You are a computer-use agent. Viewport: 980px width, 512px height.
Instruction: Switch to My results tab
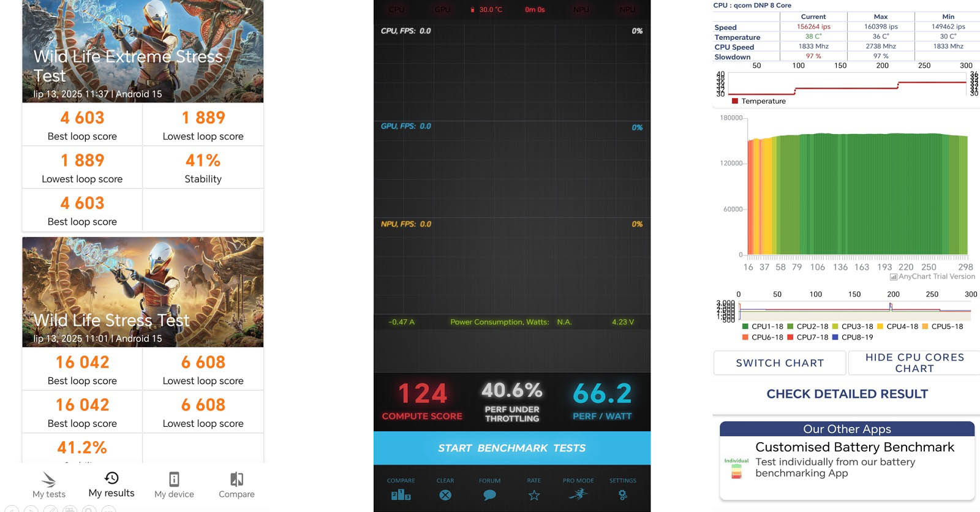coord(111,484)
